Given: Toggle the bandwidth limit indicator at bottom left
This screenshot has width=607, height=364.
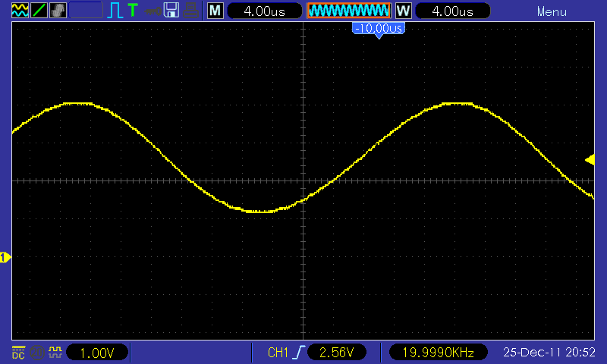Looking at the screenshot, I should [36, 352].
